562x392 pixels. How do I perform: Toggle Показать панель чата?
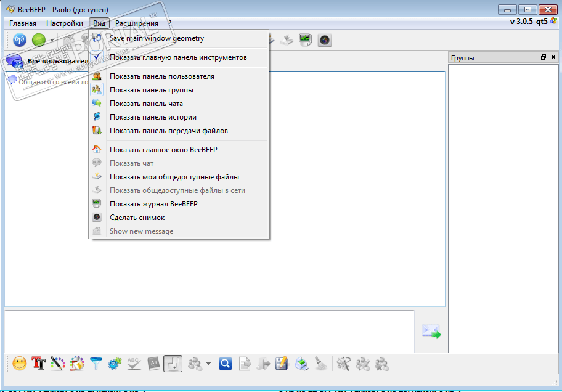pyautogui.click(x=179, y=104)
